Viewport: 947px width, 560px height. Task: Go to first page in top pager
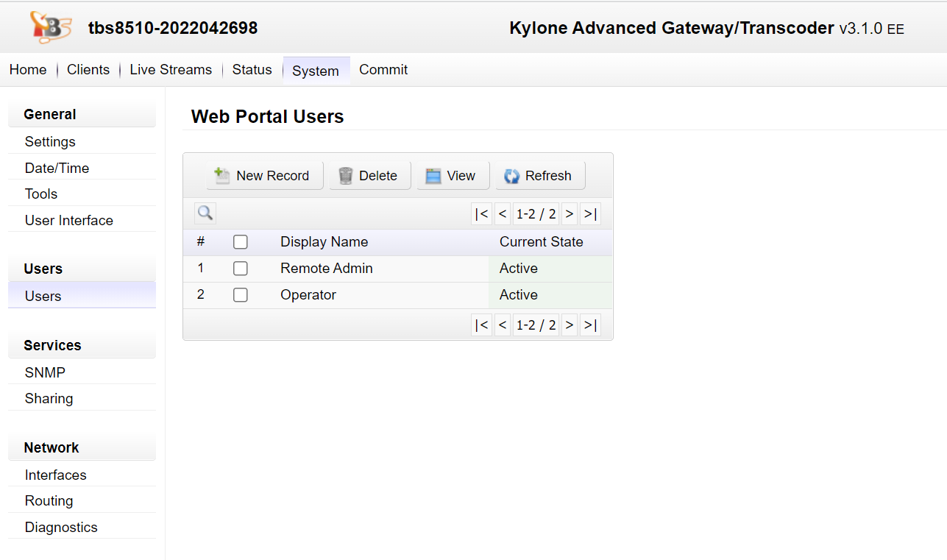pos(481,214)
